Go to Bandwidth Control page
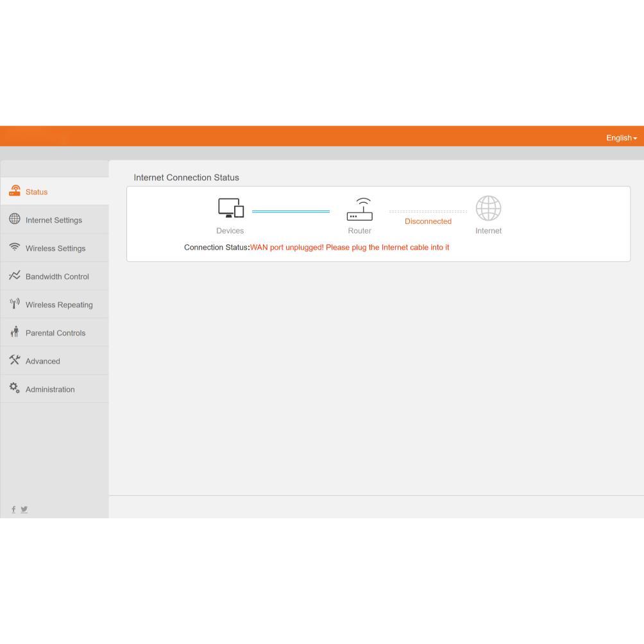The image size is (644, 644). tap(55, 276)
